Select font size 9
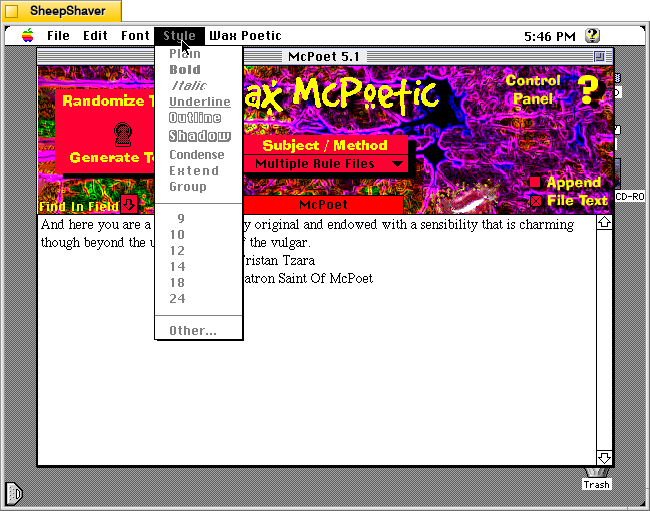 click(x=199, y=218)
